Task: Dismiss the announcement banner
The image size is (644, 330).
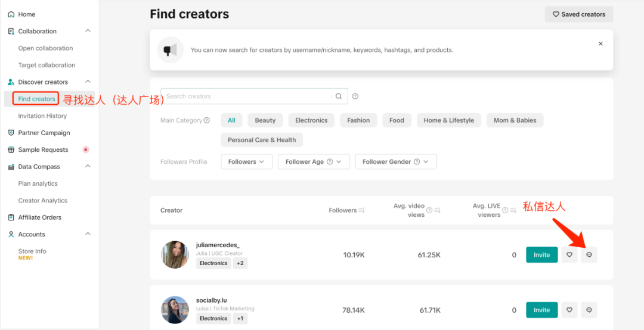Action: click(x=600, y=44)
